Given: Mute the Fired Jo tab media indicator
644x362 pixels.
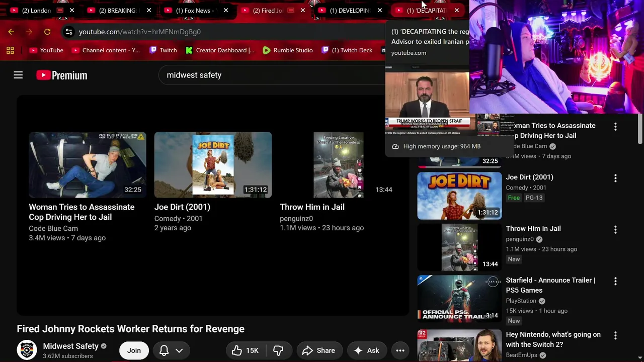Looking at the screenshot, I should (291, 10).
